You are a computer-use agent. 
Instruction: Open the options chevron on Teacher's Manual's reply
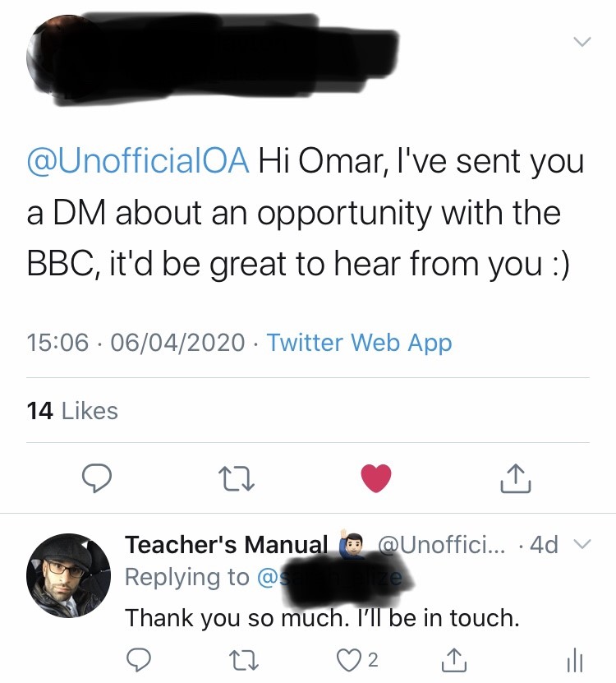tap(583, 544)
